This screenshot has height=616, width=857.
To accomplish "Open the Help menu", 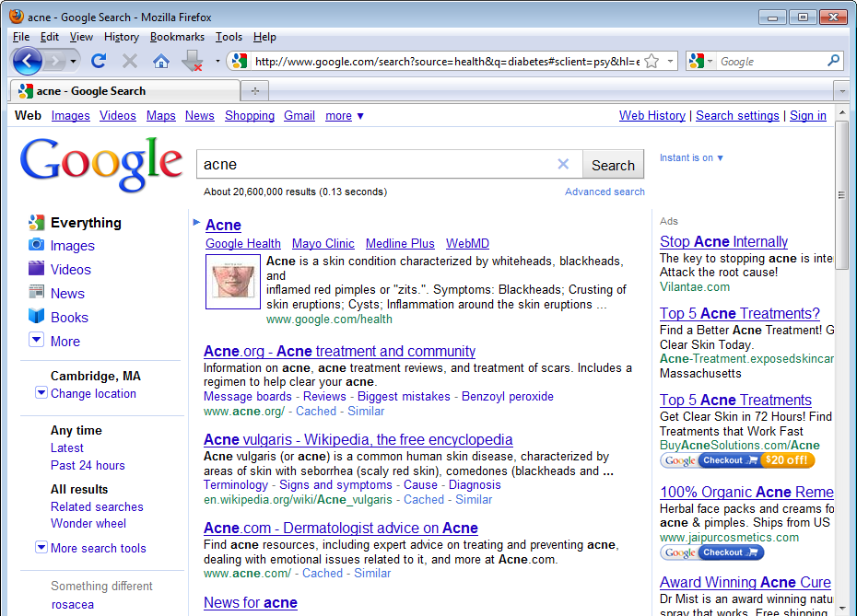I will (264, 37).
